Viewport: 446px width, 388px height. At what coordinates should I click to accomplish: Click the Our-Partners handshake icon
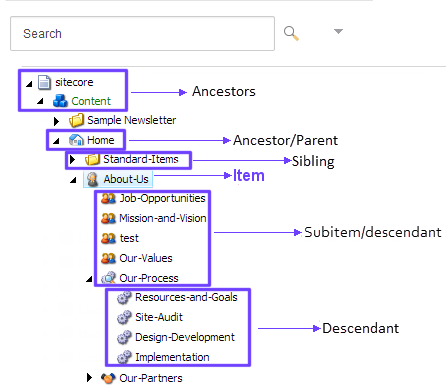click(108, 378)
